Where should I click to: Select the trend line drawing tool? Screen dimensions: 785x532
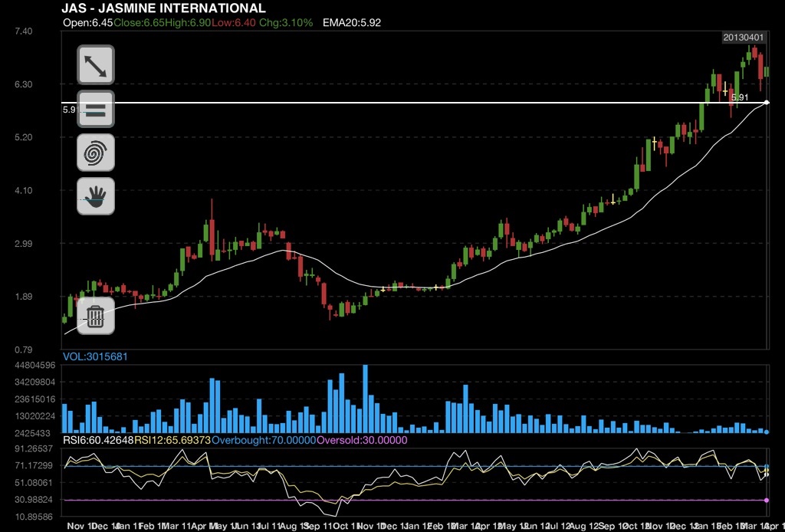[96, 65]
